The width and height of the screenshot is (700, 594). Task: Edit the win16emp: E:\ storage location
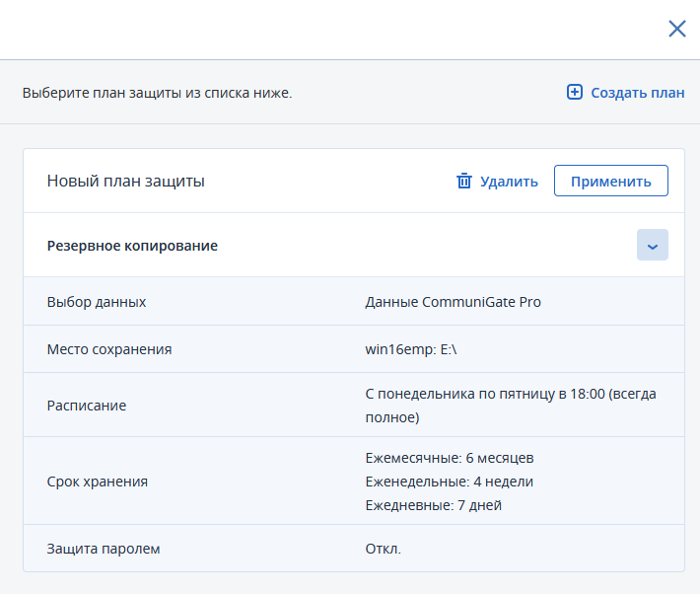pyautogui.click(x=404, y=349)
